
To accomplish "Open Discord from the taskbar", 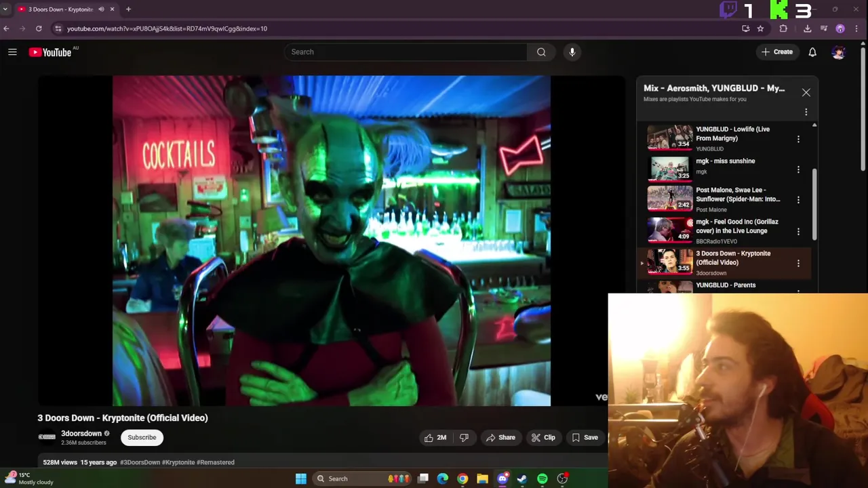I will (x=502, y=479).
